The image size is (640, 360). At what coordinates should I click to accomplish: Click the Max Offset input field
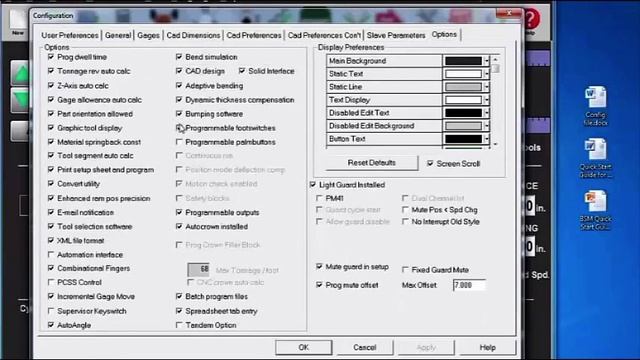click(x=469, y=285)
